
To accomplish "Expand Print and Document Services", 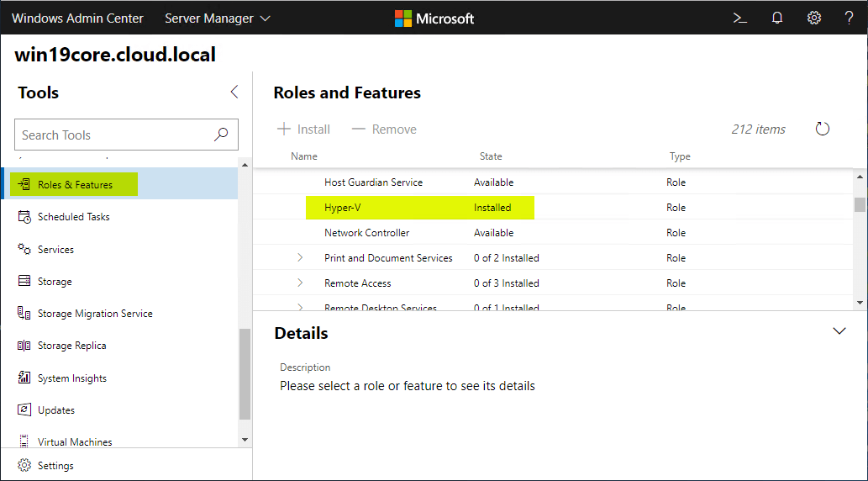I will pos(300,257).
